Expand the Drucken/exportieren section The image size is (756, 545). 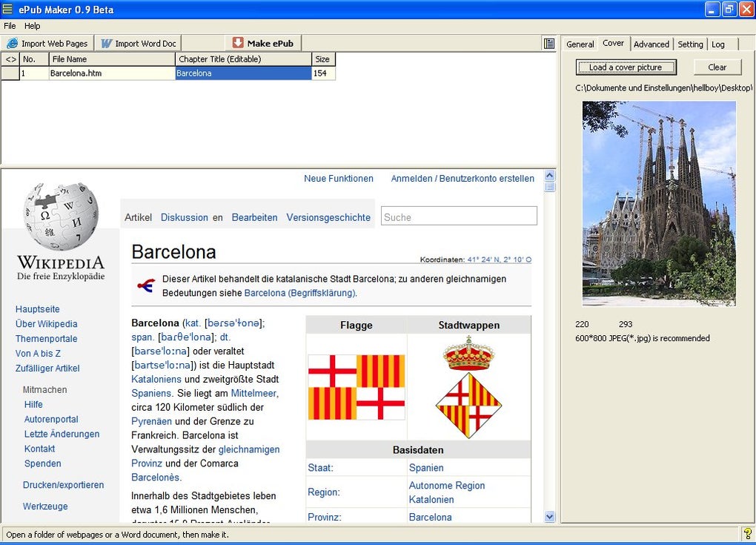pos(63,485)
